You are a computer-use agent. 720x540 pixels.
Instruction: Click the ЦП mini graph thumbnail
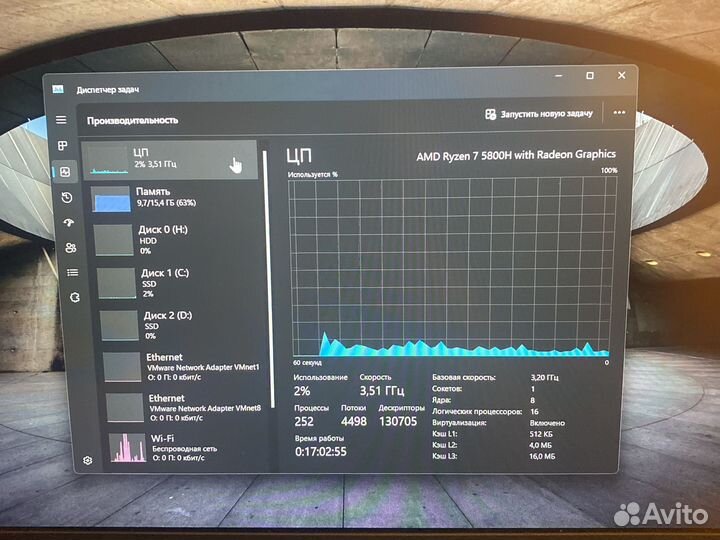[107, 160]
